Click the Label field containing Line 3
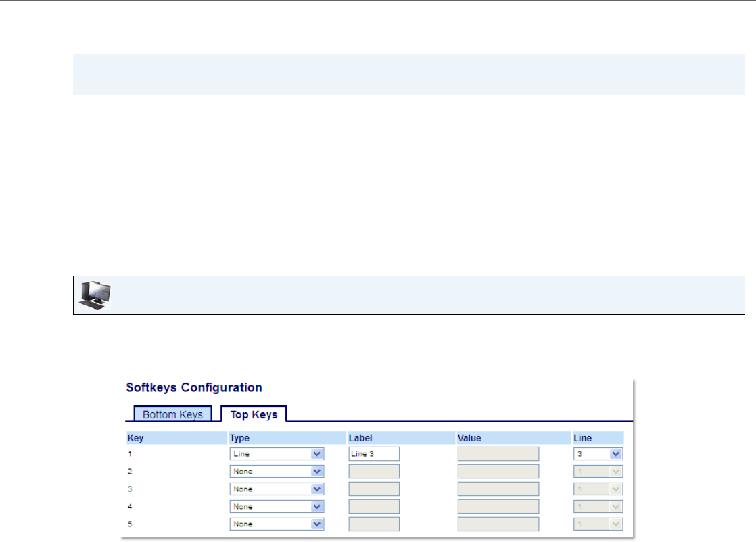 point(374,454)
